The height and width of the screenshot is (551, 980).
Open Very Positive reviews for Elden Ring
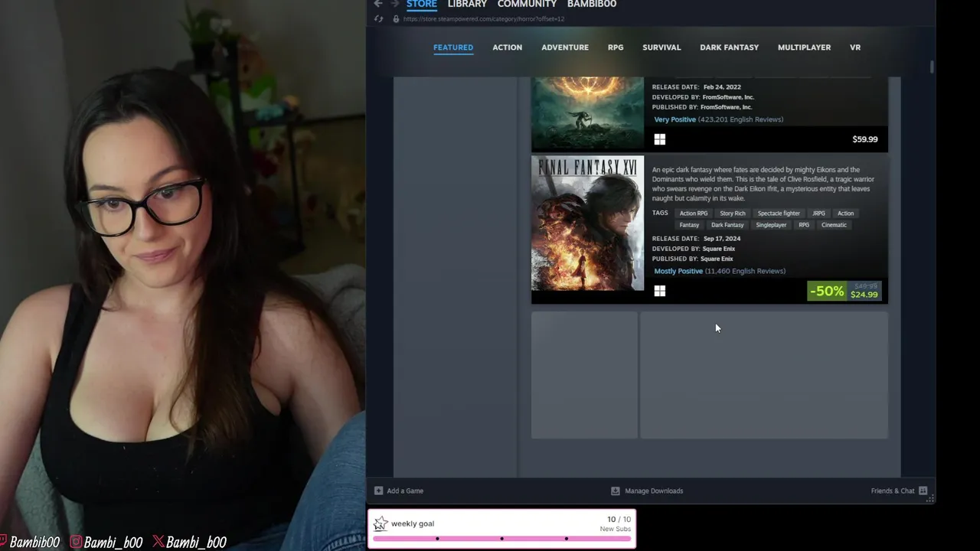[x=675, y=119]
